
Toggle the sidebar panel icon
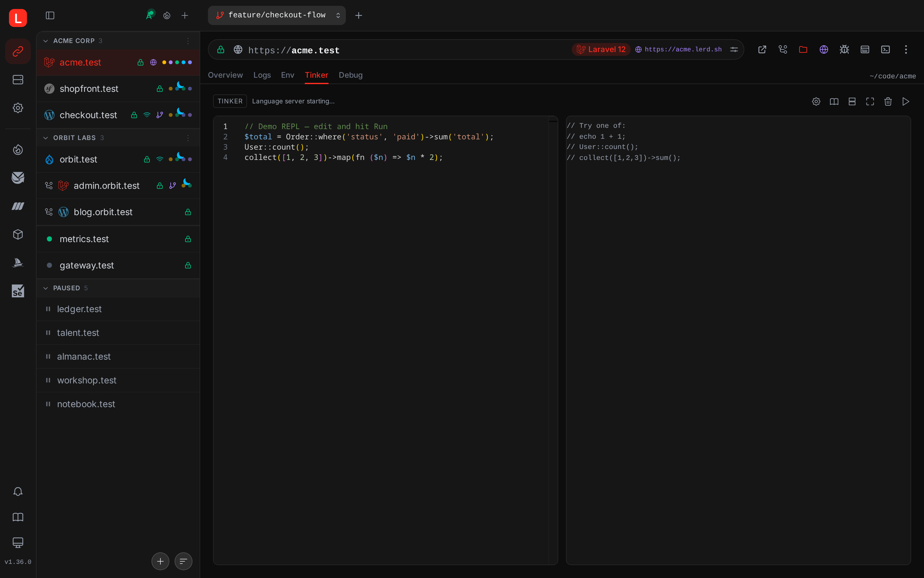pyautogui.click(x=50, y=15)
